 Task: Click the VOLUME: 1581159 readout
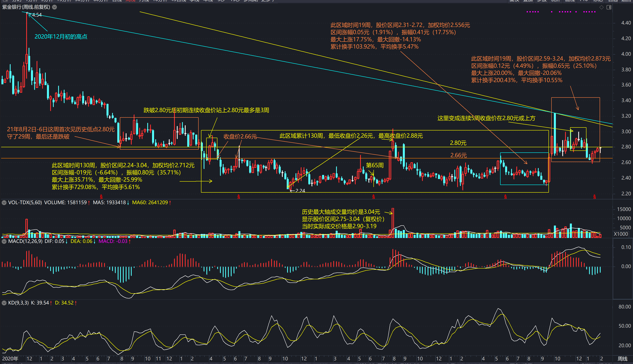pyautogui.click(x=66, y=203)
